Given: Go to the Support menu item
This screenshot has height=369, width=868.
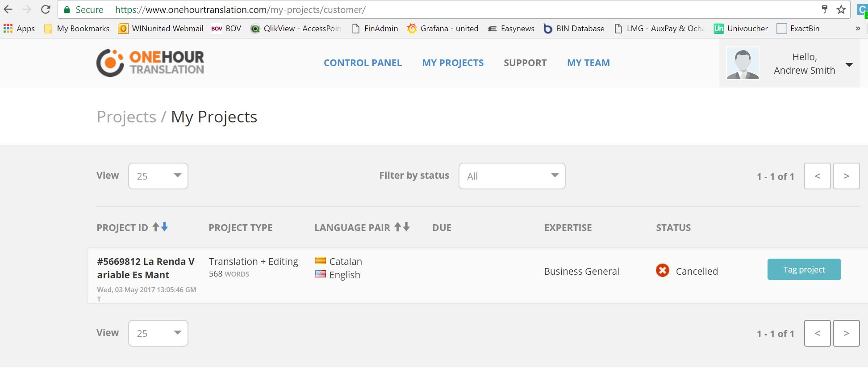Looking at the screenshot, I should (525, 63).
